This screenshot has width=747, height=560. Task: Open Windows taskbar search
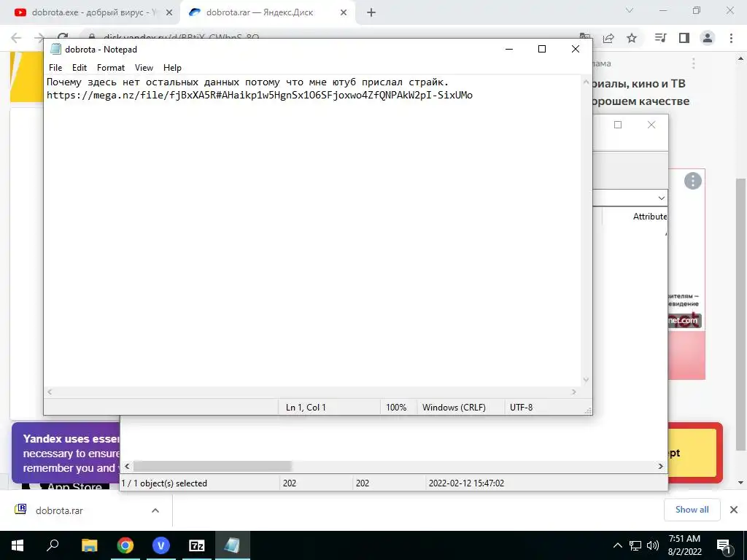53,545
